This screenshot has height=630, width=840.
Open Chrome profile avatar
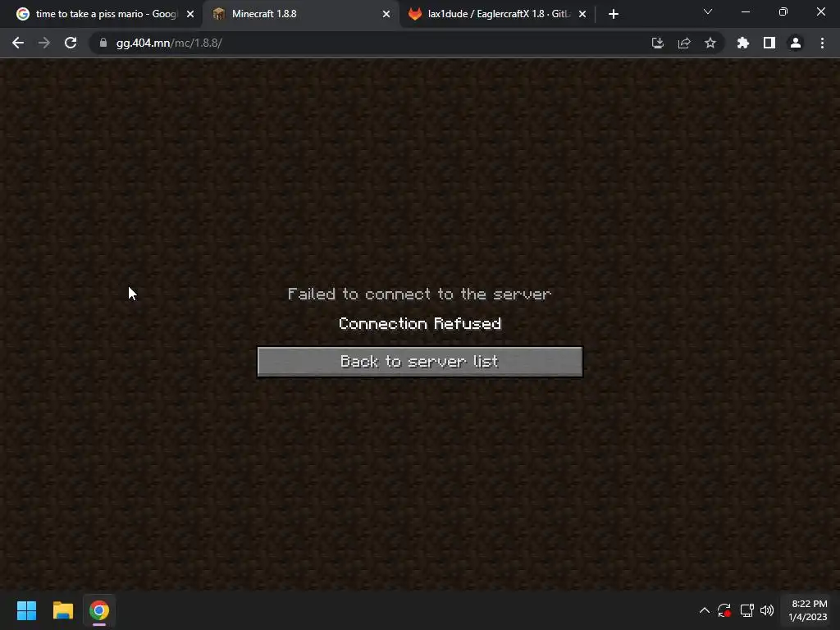click(x=796, y=43)
